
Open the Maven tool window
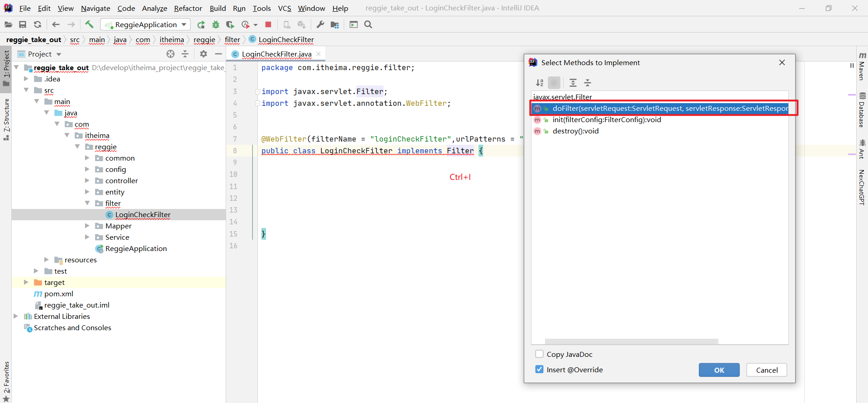pyautogui.click(x=862, y=66)
